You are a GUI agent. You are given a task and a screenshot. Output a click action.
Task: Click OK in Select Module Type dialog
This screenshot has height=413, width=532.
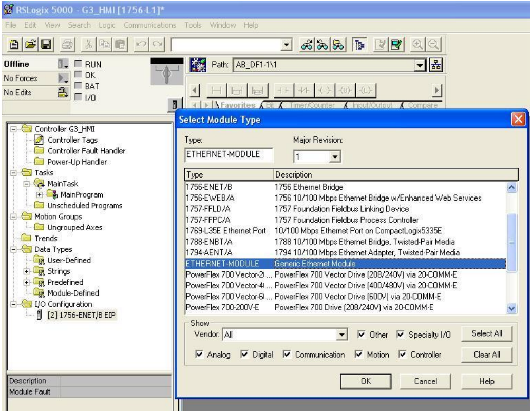pos(366,382)
